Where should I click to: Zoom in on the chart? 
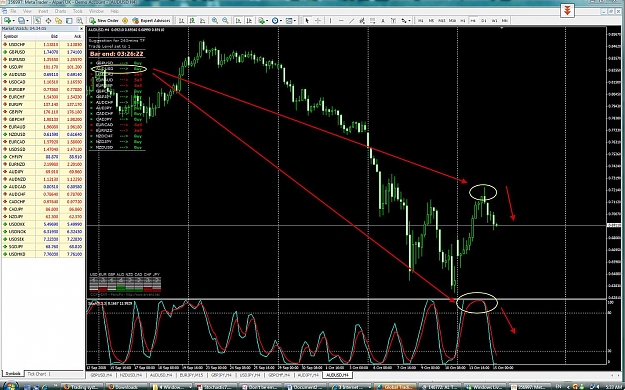coord(215,20)
